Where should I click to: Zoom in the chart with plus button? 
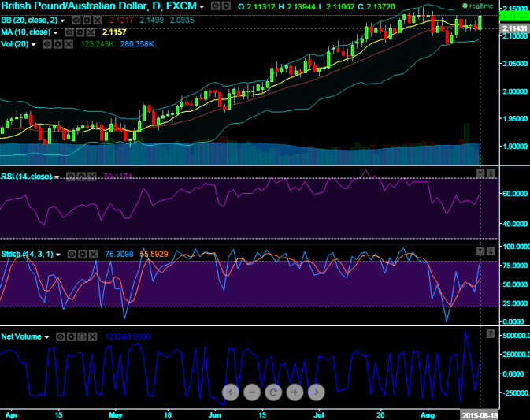click(295, 392)
